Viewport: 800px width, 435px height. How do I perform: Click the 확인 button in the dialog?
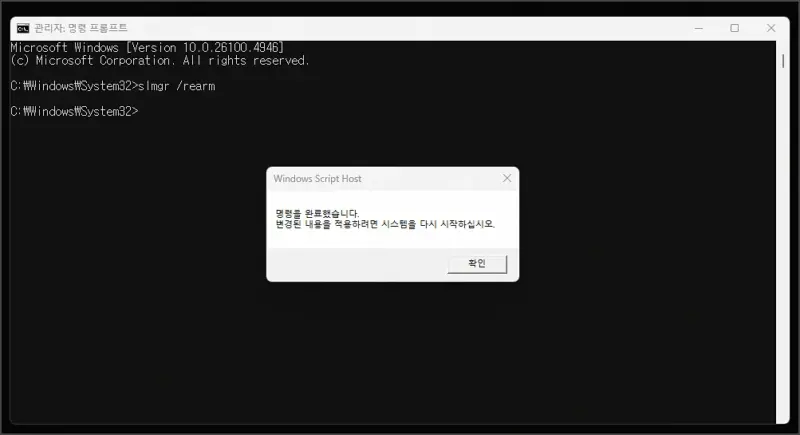pos(477,264)
